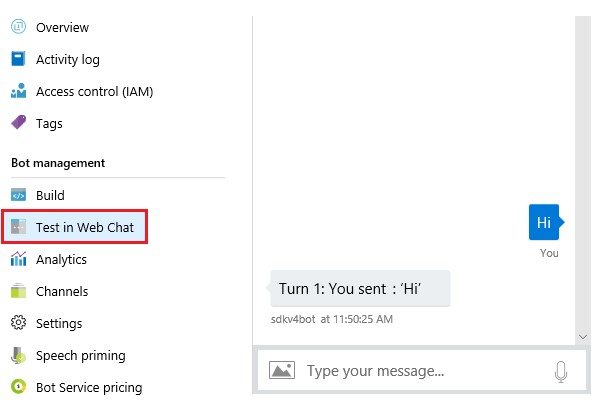Select Test in Web Chat menu item
This screenshot has width=598, height=406.
tap(75, 226)
